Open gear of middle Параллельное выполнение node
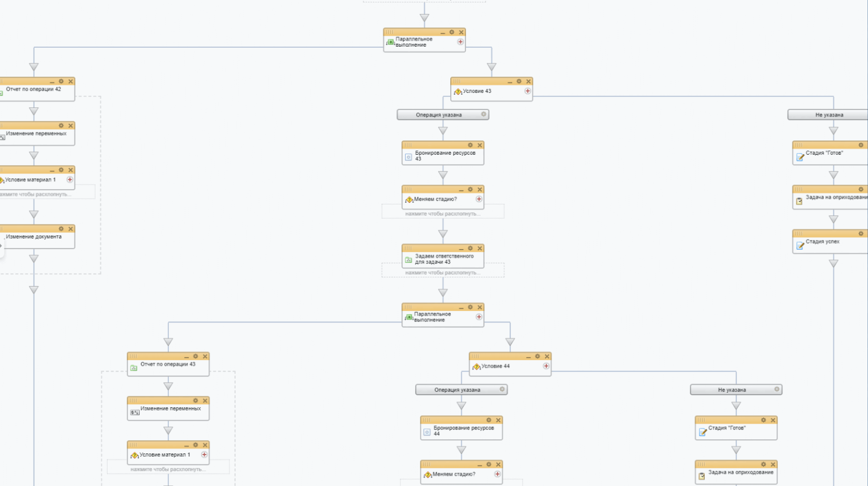 (470, 307)
